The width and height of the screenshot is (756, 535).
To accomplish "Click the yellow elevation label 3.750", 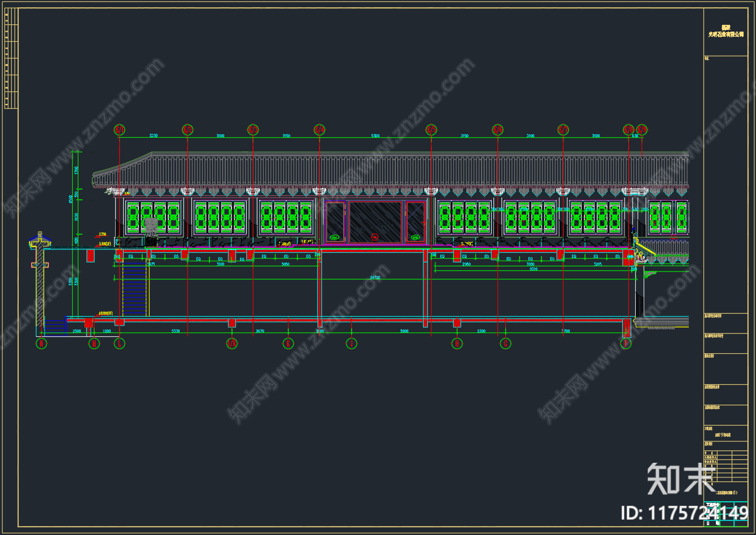I will pos(102,234).
